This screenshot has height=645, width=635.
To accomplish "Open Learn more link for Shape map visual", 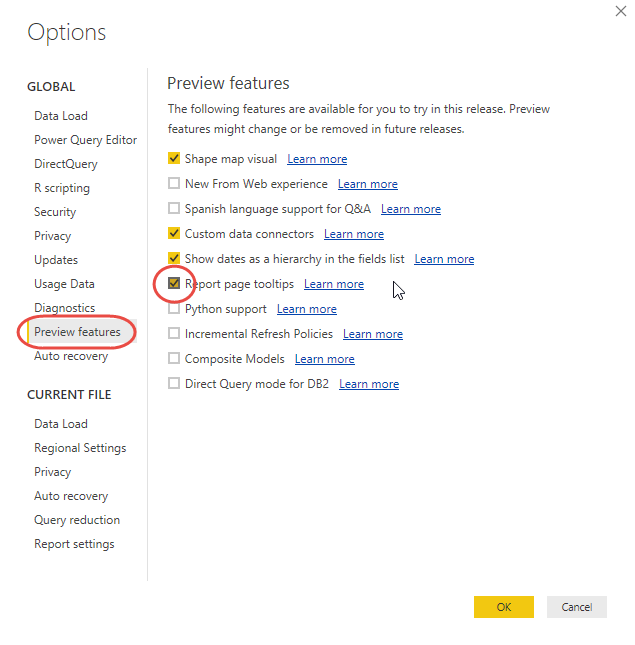I will click(x=317, y=159).
